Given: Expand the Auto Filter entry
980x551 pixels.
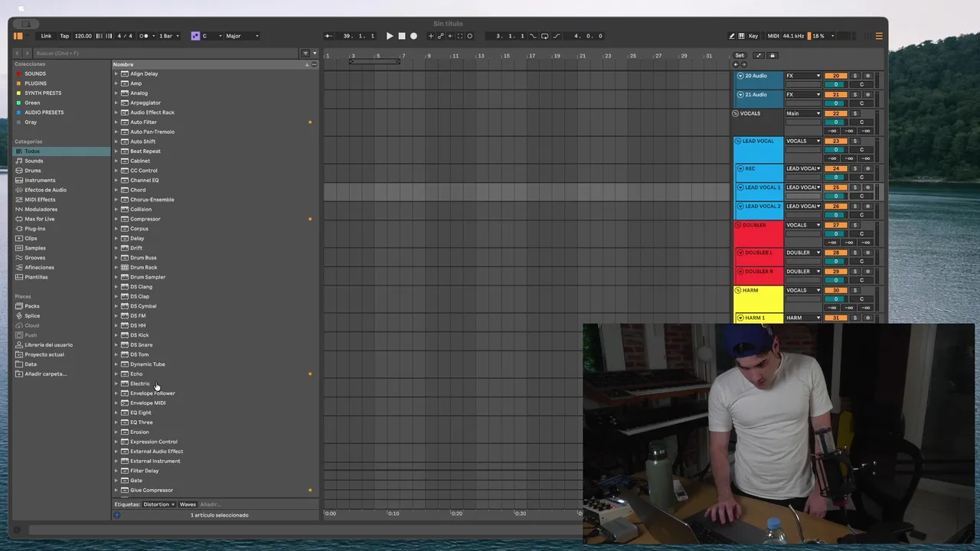Looking at the screenshot, I should point(116,122).
